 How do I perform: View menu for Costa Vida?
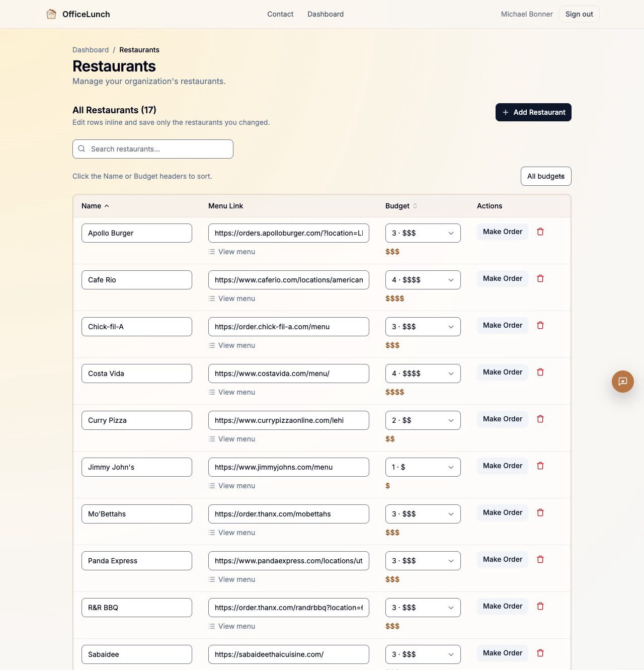(x=232, y=392)
